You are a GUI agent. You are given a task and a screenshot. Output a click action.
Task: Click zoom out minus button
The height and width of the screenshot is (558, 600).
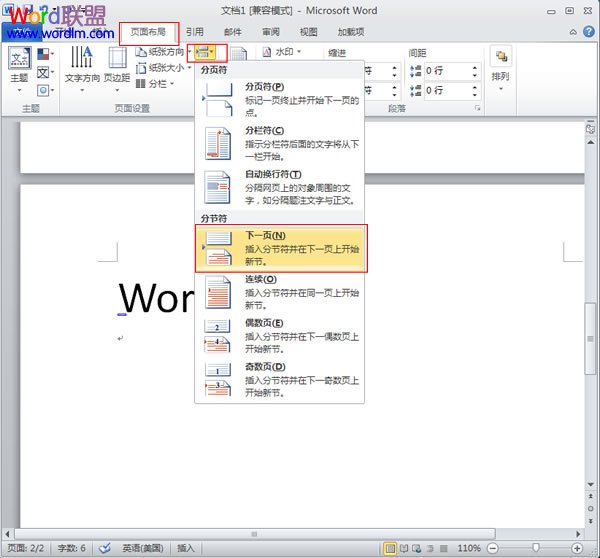[x=493, y=548]
